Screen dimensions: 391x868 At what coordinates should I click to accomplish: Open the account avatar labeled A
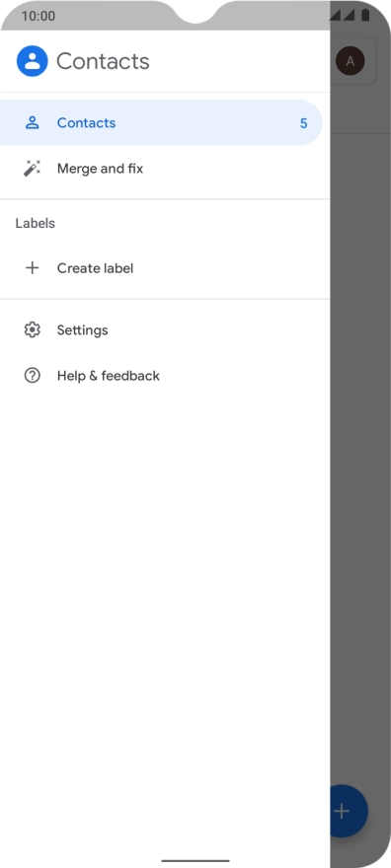[350, 61]
